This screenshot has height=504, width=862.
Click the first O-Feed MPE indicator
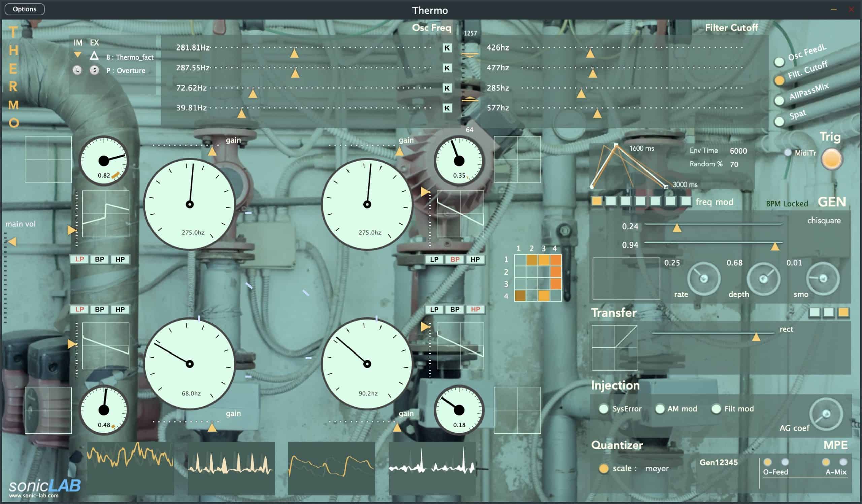point(768,462)
